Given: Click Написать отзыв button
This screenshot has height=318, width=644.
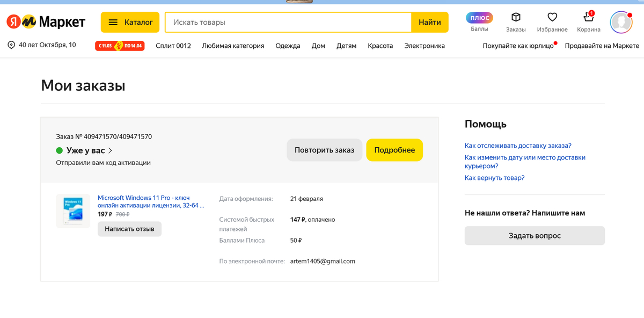Looking at the screenshot, I should 129,229.
